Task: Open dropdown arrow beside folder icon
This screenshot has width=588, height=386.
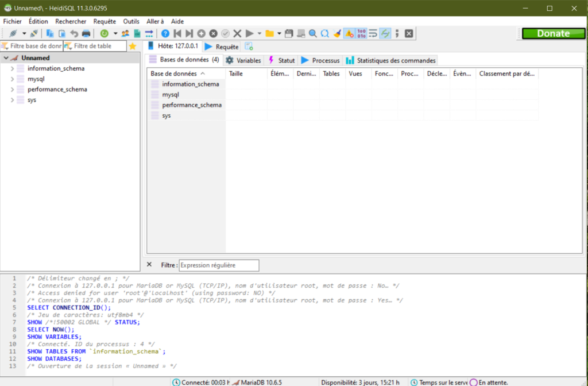Action: [280, 33]
